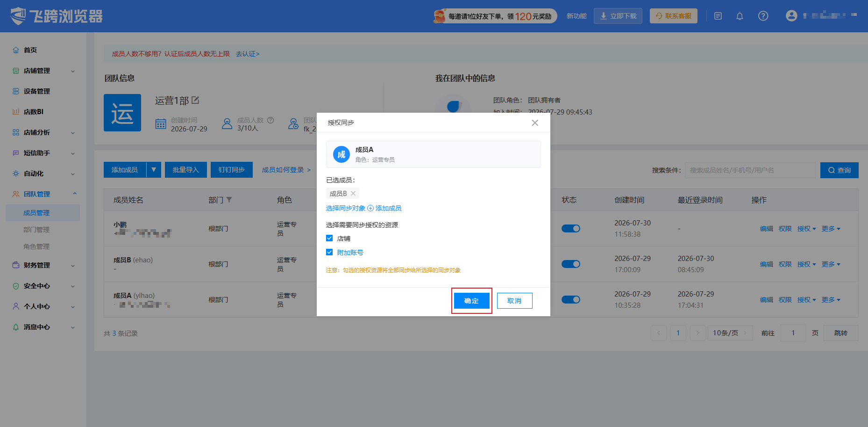Click the 消息中心 bell icon
The width and height of the screenshot is (868, 427).
coord(16,327)
